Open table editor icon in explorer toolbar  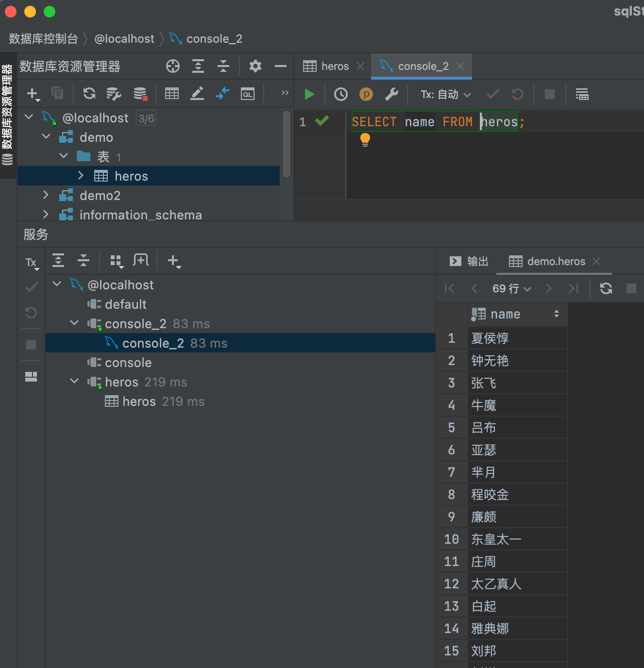[172, 93]
